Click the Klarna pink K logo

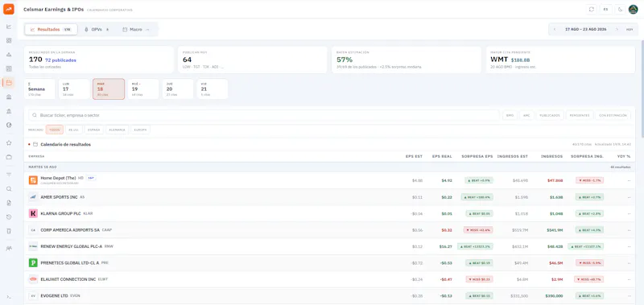click(33, 213)
